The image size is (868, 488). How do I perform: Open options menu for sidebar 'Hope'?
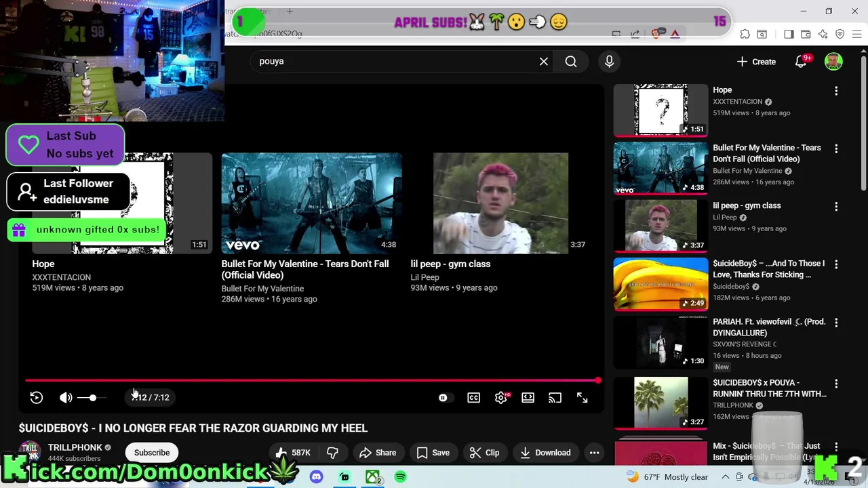(836, 91)
